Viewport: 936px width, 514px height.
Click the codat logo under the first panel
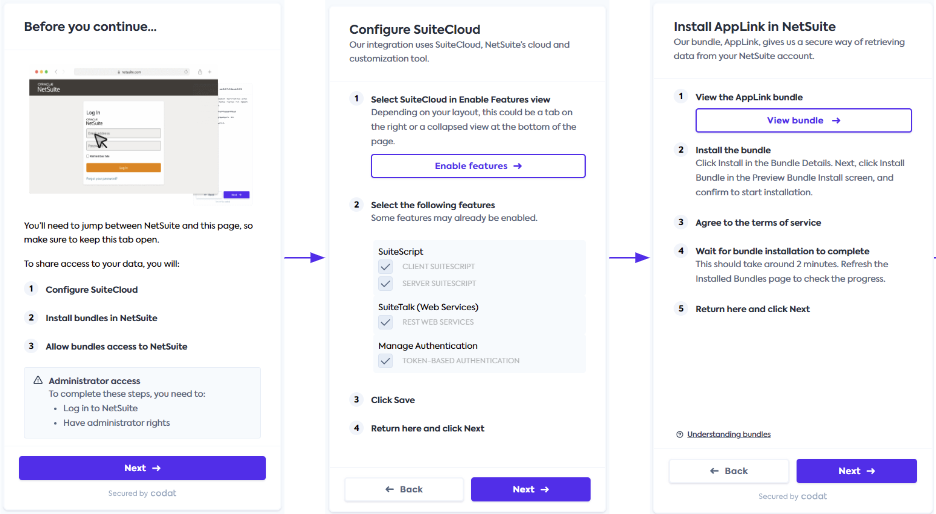click(x=164, y=494)
